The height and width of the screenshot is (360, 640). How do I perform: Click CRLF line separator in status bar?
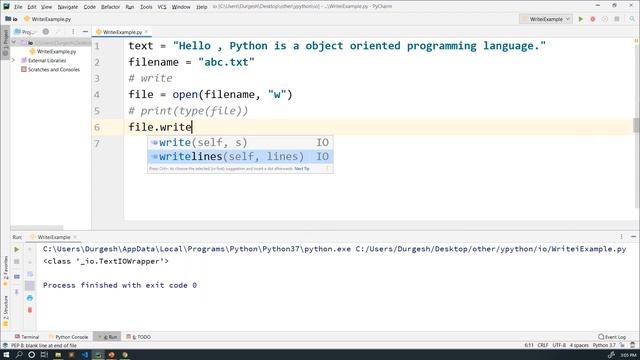[543, 345]
